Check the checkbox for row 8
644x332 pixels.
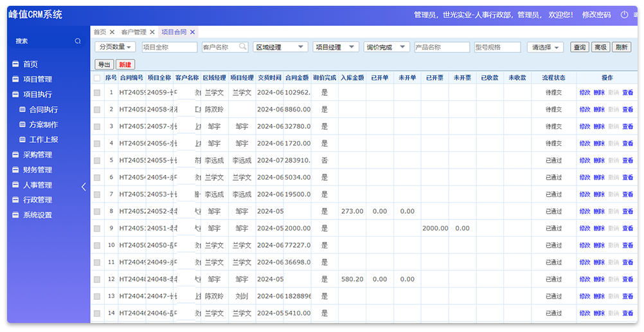coord(97,212)
